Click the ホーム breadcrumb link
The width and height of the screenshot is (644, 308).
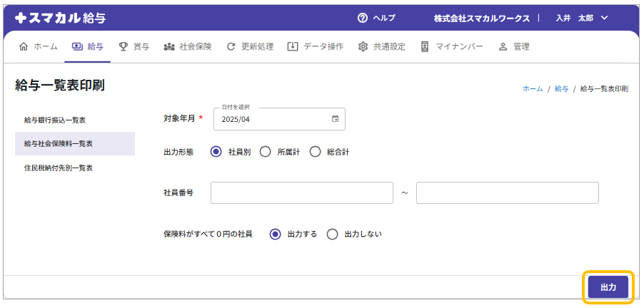click(533, 89)
